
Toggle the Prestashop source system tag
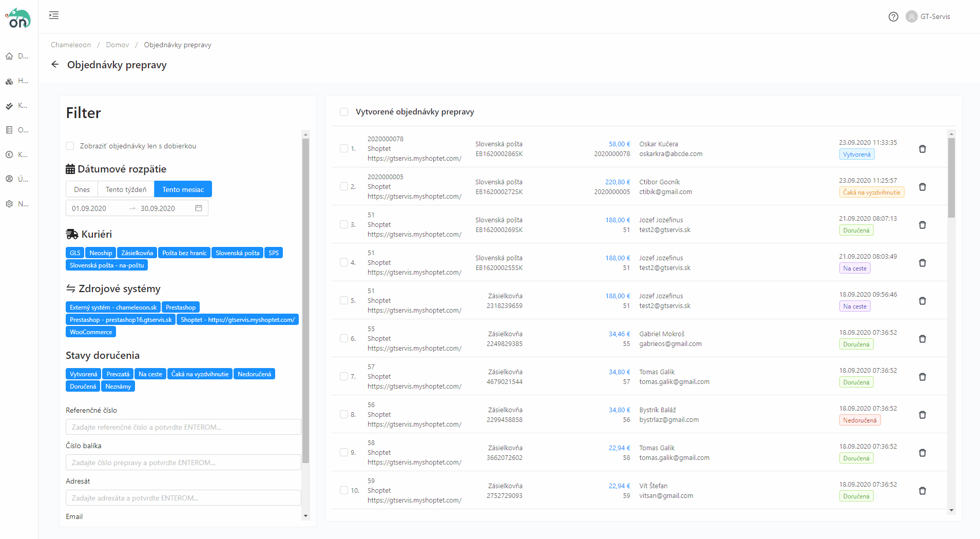pos(181,307)
